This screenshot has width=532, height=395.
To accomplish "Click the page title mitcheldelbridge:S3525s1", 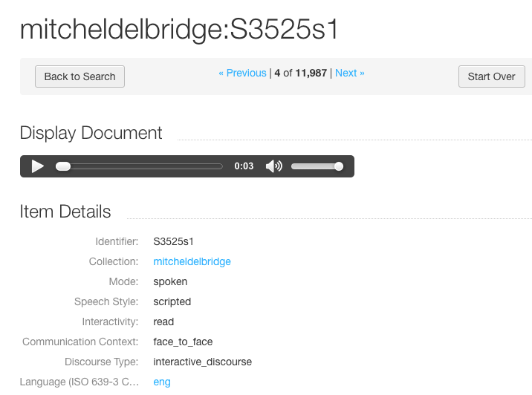I will (179, 30).
